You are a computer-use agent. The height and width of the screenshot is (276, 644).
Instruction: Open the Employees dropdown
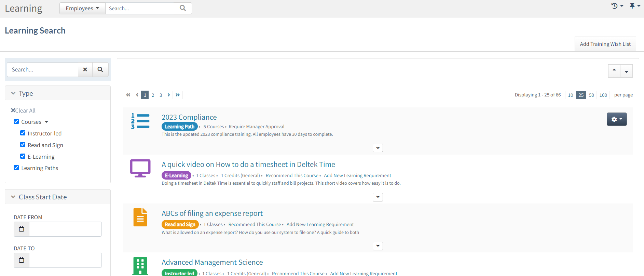pos(82,8)
